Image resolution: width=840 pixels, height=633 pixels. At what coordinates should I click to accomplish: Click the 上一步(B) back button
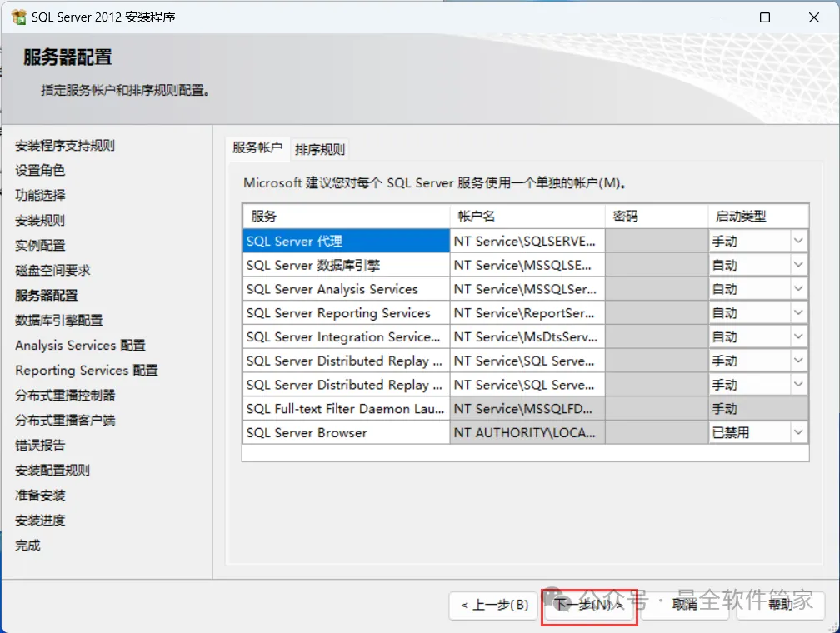coord(493,606)
